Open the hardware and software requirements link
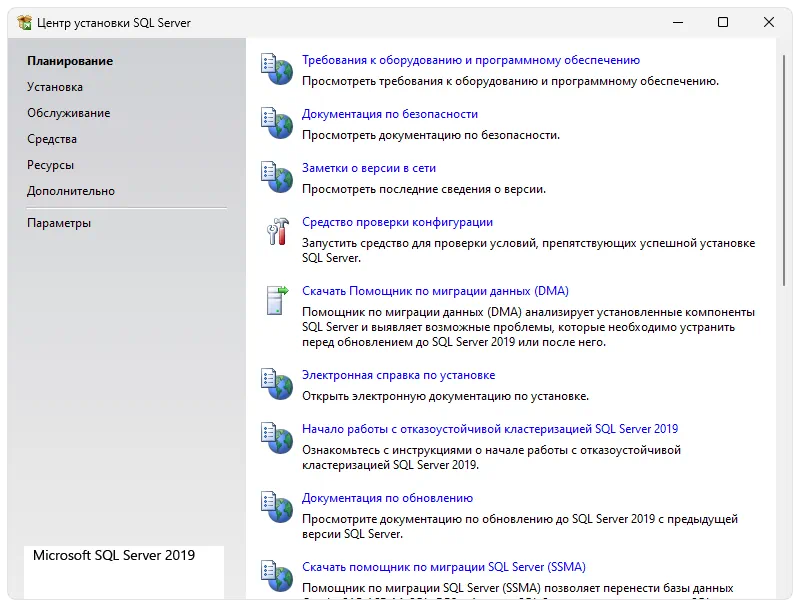 click(471, 60)
